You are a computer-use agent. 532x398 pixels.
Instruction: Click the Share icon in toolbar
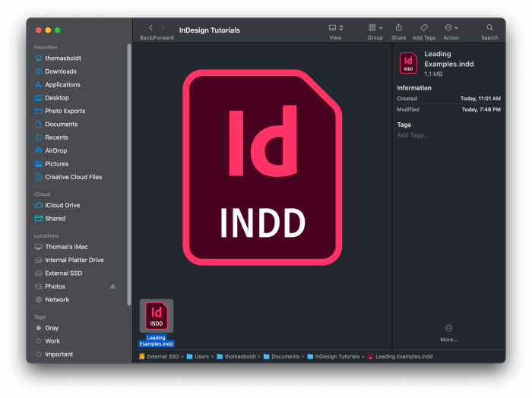(399, 27)
